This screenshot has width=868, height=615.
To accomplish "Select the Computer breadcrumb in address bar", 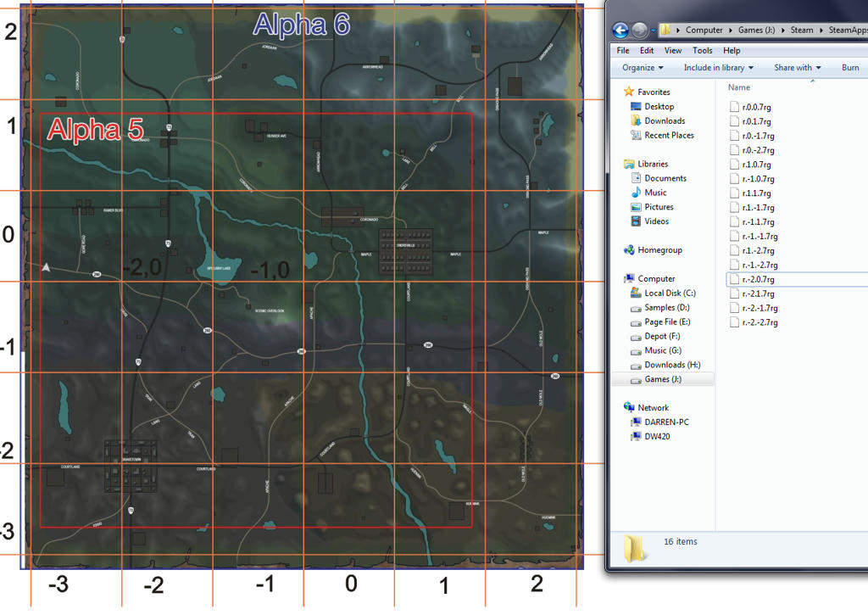I will pyautogui.click(x=704, y=30).
